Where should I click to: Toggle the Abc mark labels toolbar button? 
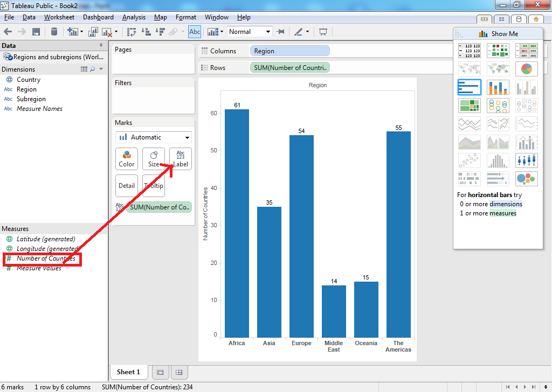[x=194, y=32]
